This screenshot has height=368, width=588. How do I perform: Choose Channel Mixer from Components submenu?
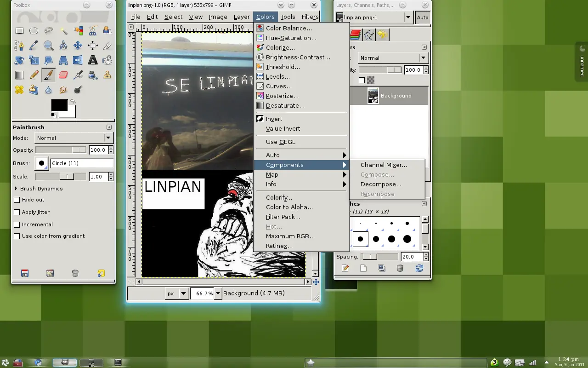(387, 165)
